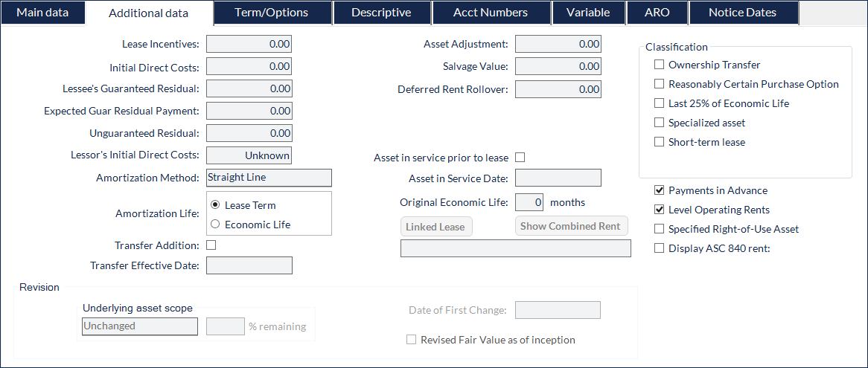Toggle Level Operating Rents checkbox
This screenshot has width=868, height=368.
(x=659, y=210)
